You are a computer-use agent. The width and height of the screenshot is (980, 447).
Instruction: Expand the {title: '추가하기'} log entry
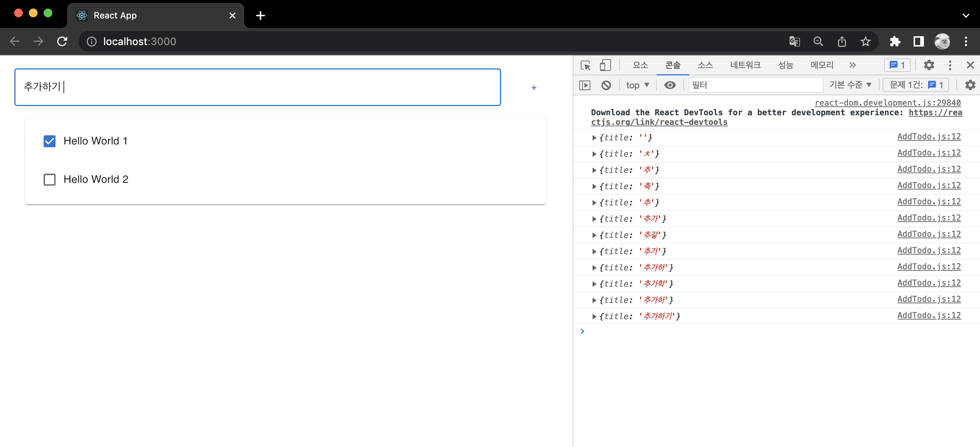[x=594, y=316]
